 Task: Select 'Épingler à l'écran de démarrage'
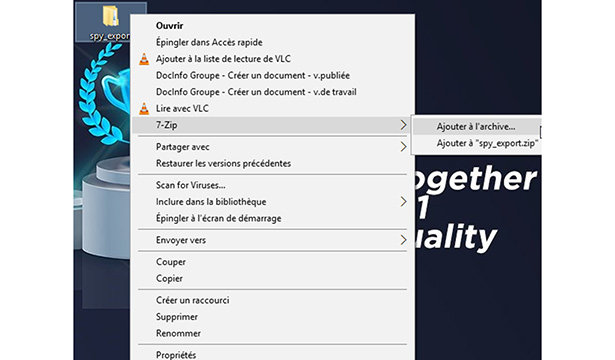[x=218, y=218]
